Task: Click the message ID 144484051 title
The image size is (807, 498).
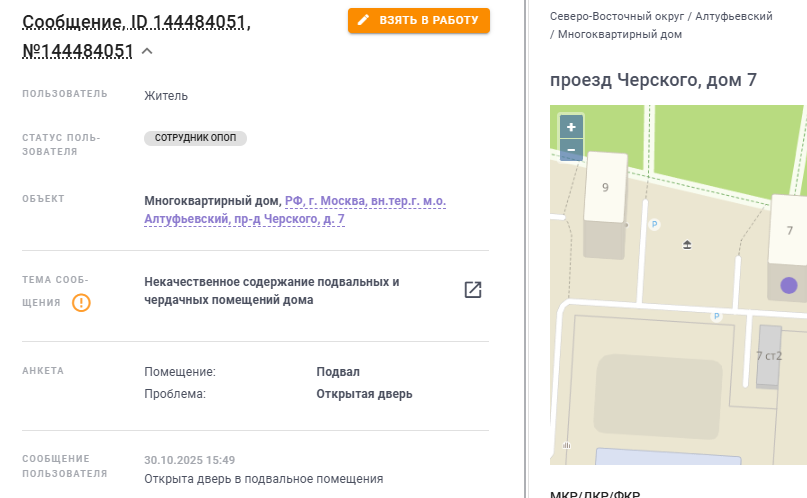Action: pyautogui.click(x=136, y=36)
